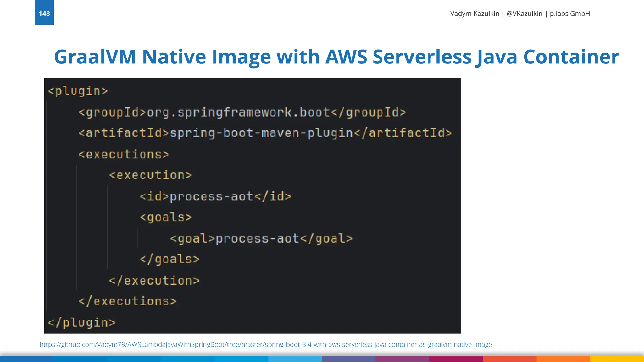Screen dimensions: 644x362
Task: Click the <id>process-aot</id> line
Action: pos(215,196)
